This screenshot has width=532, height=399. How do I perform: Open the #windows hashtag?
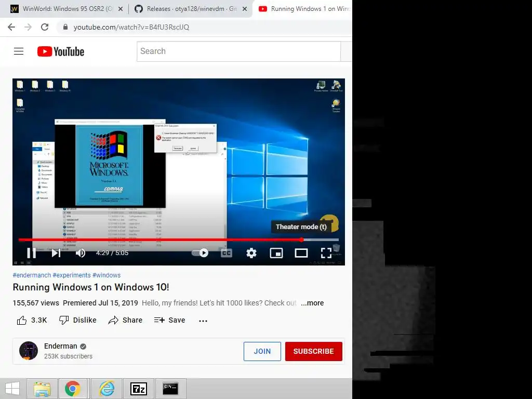[x=107, y=275]
